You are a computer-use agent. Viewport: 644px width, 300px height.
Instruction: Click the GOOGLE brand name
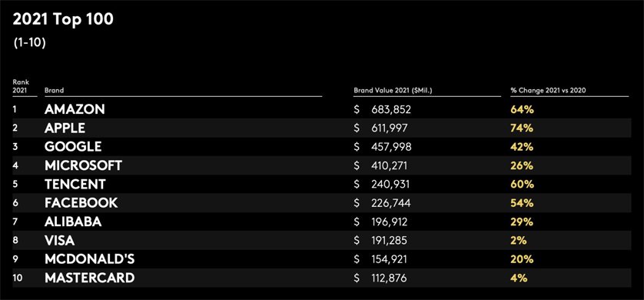click(73, 147)
